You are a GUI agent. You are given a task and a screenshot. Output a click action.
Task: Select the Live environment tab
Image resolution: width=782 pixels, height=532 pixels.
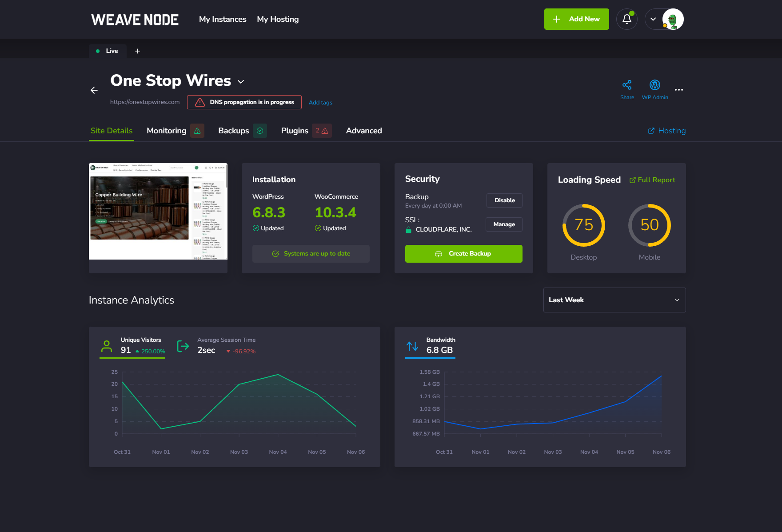[x=108, y=51]
